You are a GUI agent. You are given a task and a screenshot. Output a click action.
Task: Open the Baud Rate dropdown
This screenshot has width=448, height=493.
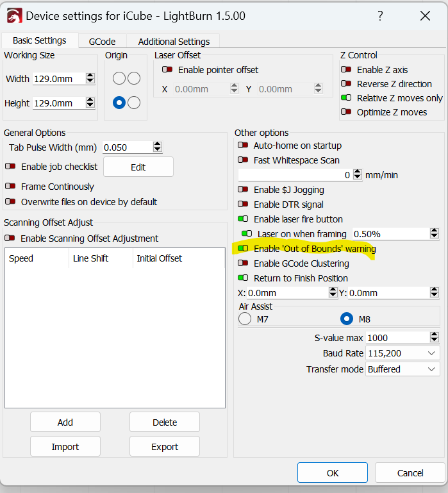coord(402,353)
